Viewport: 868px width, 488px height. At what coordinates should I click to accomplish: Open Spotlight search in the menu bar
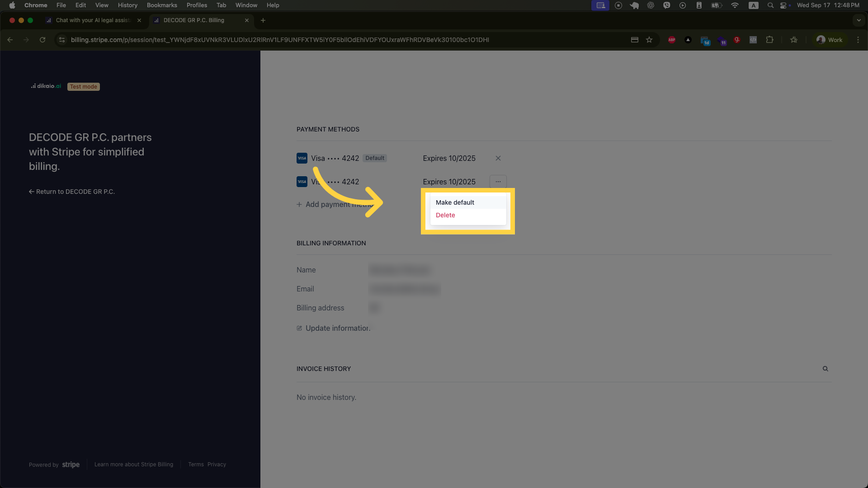pos(770,5)
